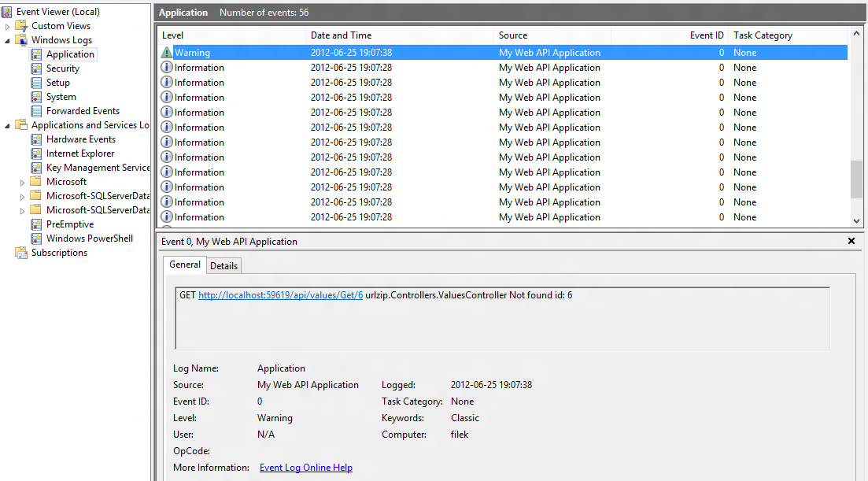The image size is (868, 481).
Task: Sort by Date and Time column header
Action: tap(399, 35)
